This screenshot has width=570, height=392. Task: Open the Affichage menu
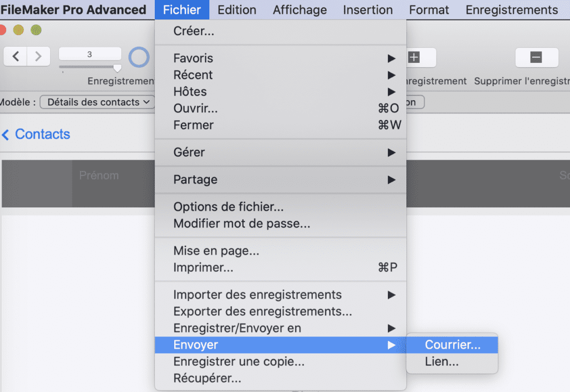(x=300, y=10)
